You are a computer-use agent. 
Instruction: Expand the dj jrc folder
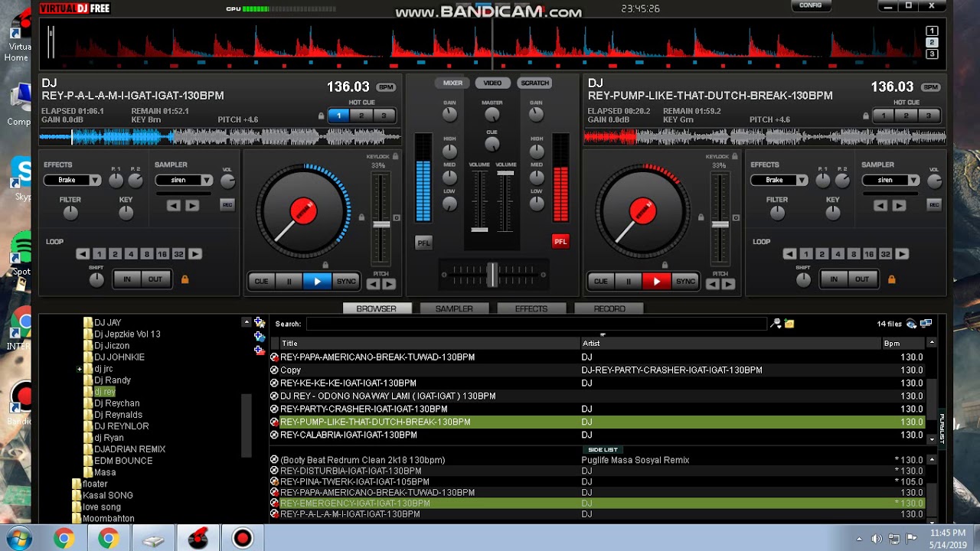click(80, 369)
